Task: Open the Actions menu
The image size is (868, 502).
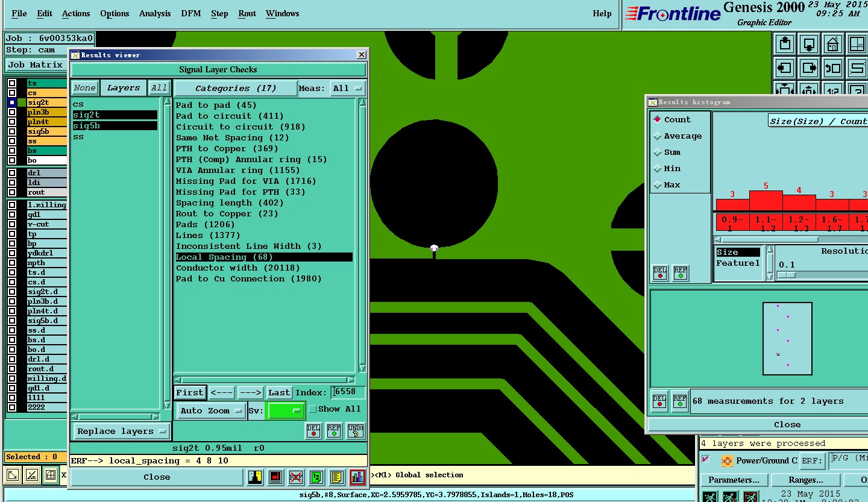Action: coord(76,13)
